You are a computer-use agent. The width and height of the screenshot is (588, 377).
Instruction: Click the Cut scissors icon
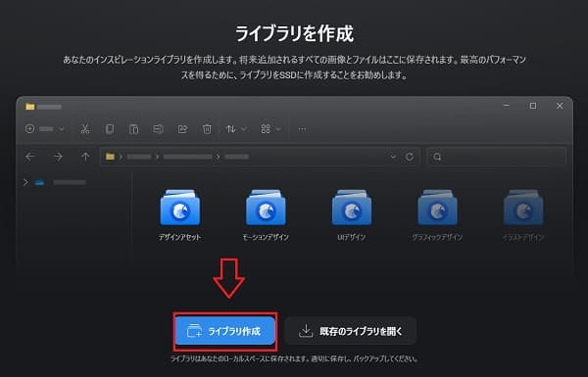pyautogui.click(x=85, y=129)
